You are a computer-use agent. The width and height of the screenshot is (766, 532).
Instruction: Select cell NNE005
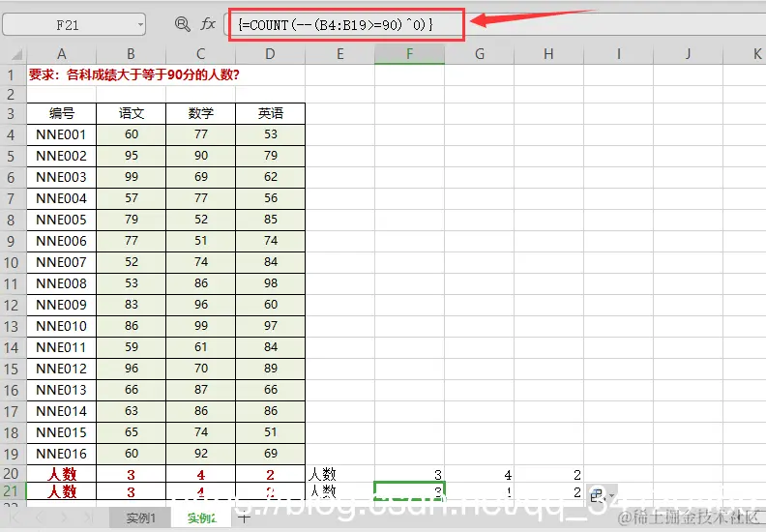(x=62, y=220)
